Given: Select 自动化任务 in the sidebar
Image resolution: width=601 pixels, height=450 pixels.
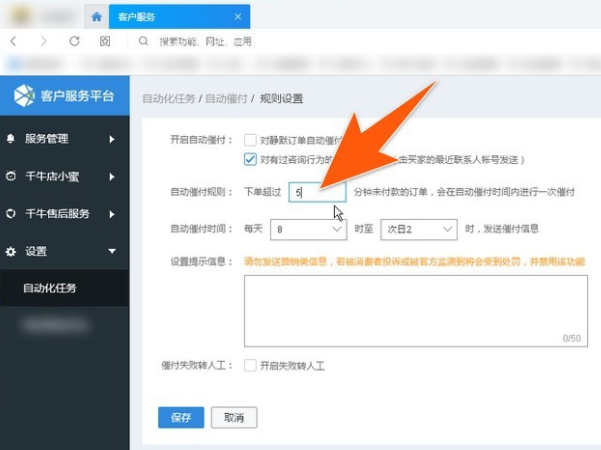Looking at the screenshot, I should (64, 288).
